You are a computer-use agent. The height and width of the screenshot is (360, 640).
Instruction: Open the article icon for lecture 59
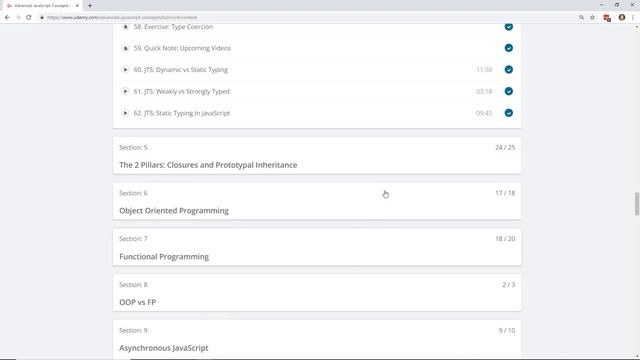[125, 48]
